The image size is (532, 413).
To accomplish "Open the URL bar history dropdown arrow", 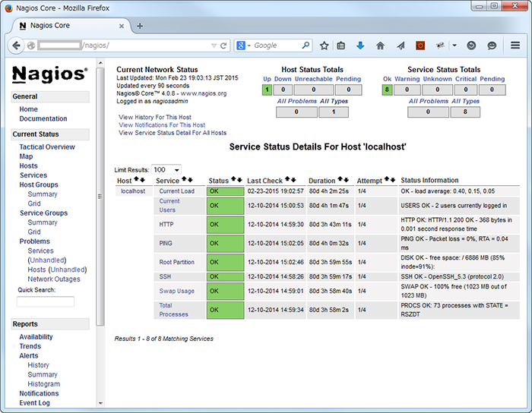I will (x=211, y=46).
